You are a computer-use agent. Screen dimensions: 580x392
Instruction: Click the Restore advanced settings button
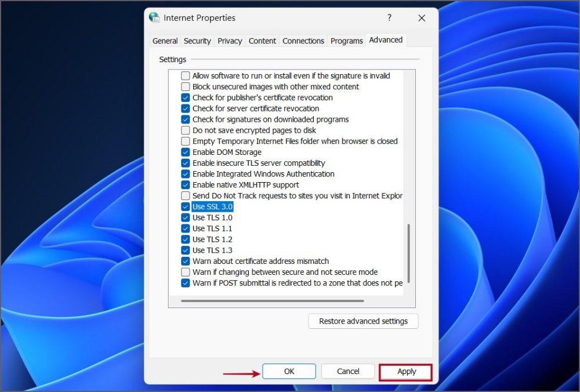point(363,321)
